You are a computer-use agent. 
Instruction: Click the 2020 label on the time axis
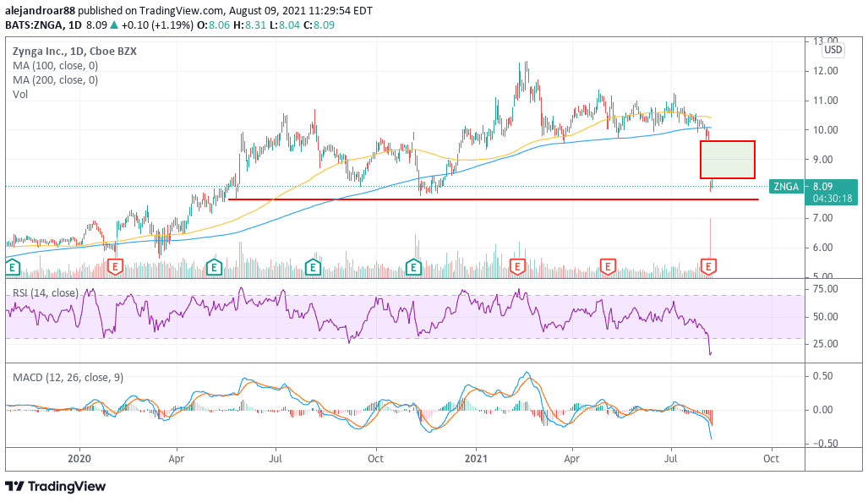click(79, 459)
